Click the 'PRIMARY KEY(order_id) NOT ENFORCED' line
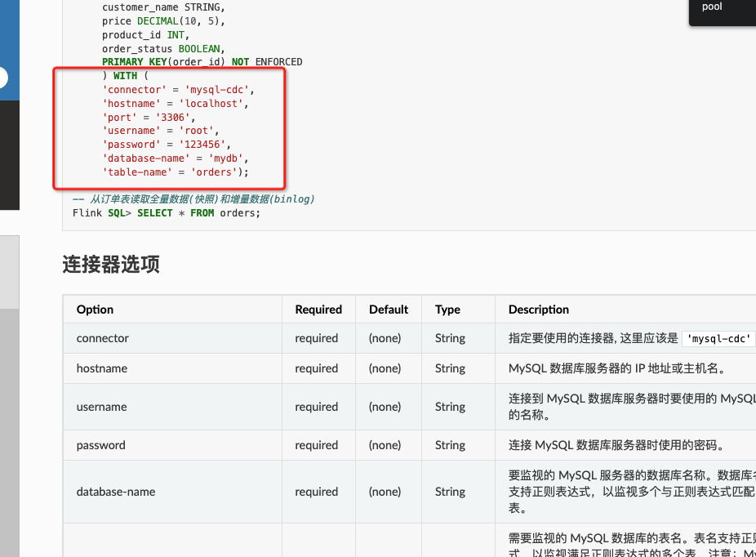Screen dimensions: 756x557 tap(202, 62)
